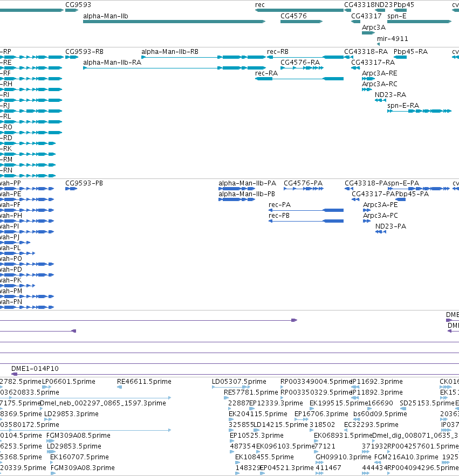Click the Arpc3A-PC protein label
Viewport: 459px width, 476px height.
(380, 216)
